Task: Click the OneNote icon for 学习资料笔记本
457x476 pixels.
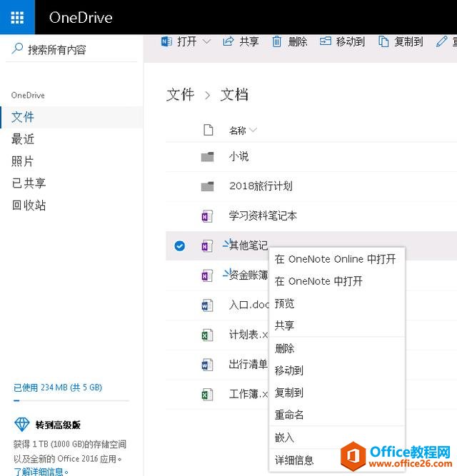Action: [x=207, y=216]
